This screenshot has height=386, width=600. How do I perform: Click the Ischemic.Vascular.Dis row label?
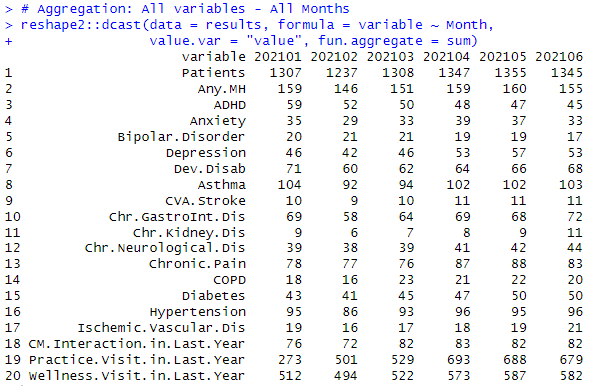pos(161,328)
